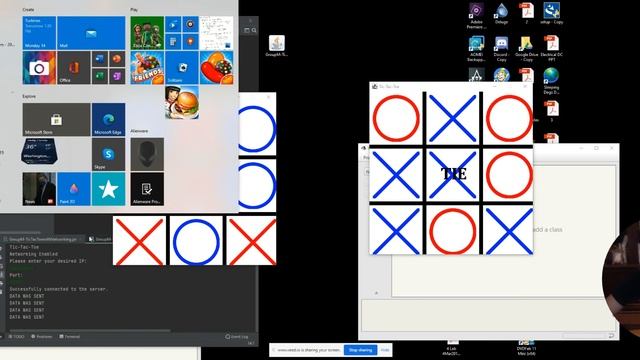Image resolution: width=640 pixels, height=360 pixels.
Task: Open the Terminal tool window tab
Action: [70, 337]
